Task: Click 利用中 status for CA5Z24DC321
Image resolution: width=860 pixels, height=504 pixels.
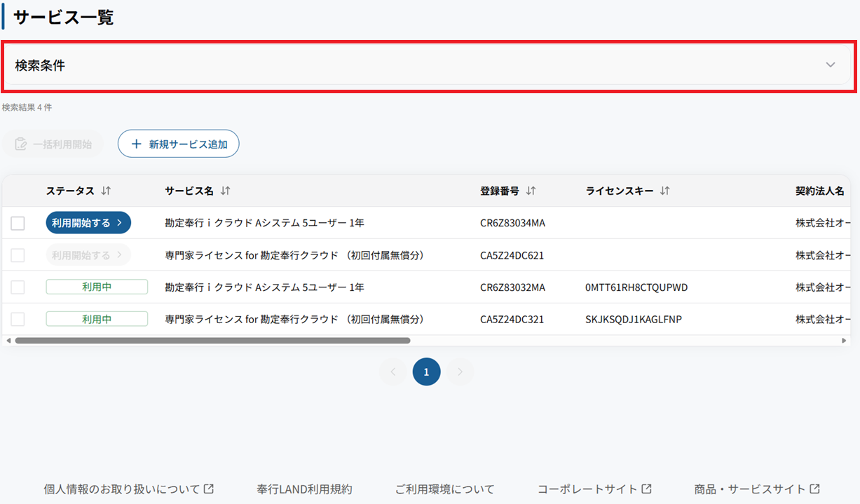Action: pos(97,319)
